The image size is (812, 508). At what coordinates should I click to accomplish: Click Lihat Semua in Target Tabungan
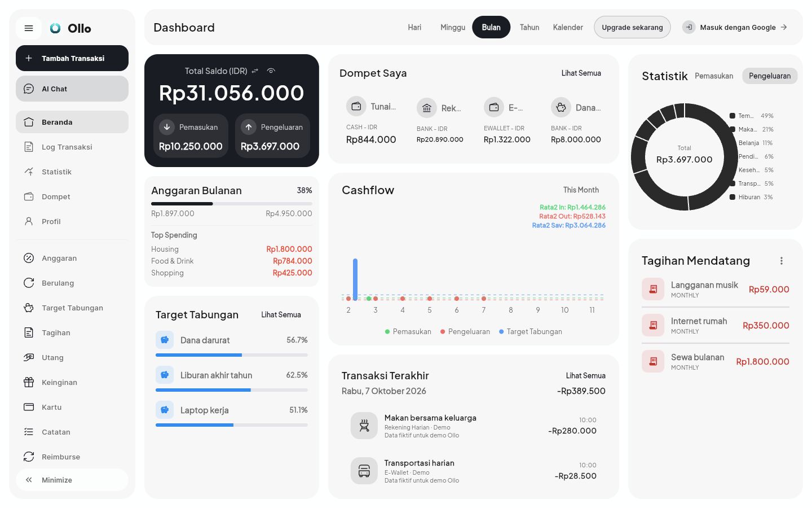point(281,315)
